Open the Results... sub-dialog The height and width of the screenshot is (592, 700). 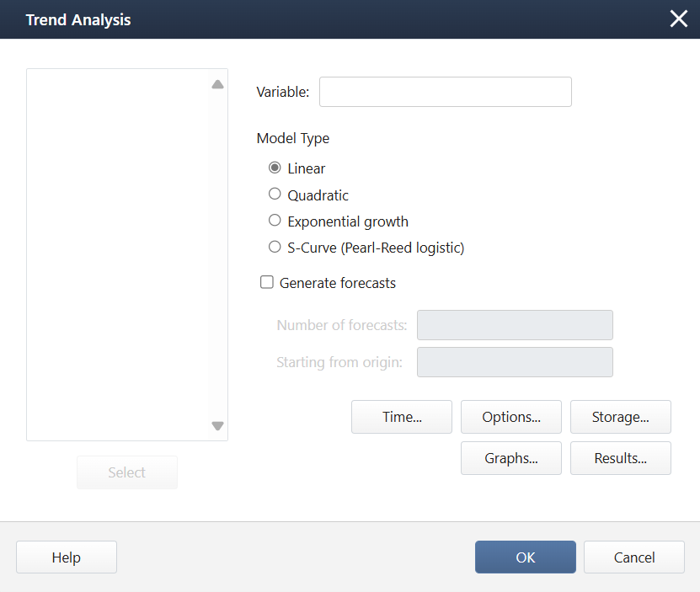point(620,458)
